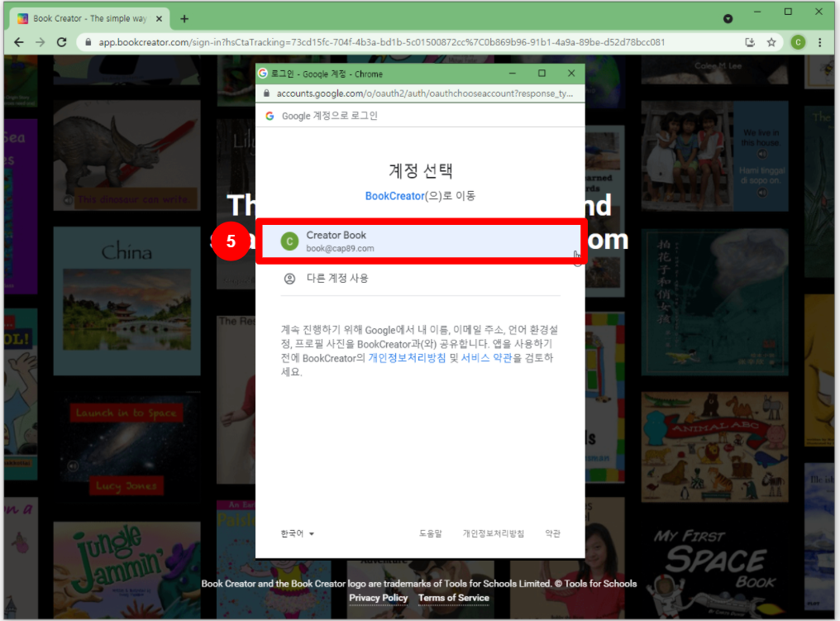Viewport: 840px width, 621px height.
Task: Open the terms of service link in the consent text
Action: point(486,358)
